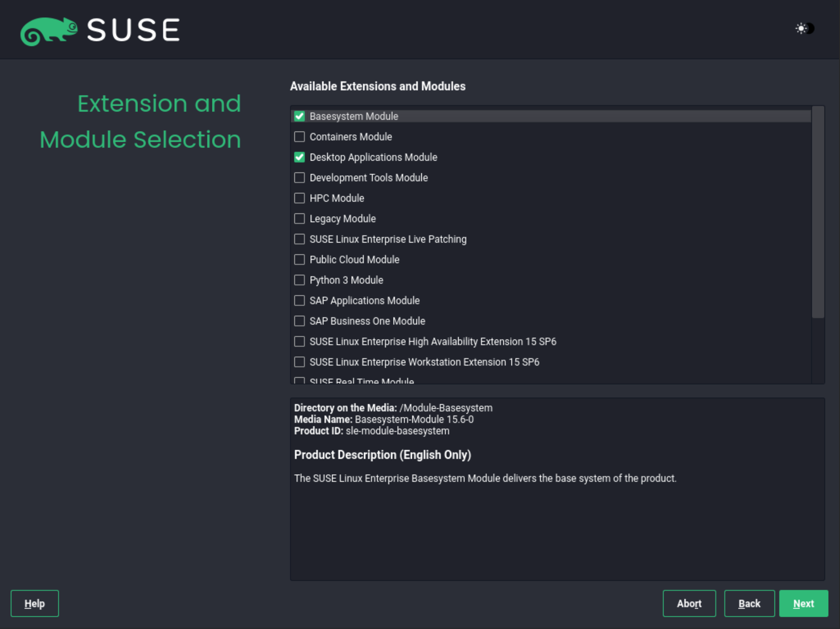The height and width of the screenshot is (629, 840).
Task: Enable the Development Tools Module
Action: [x=299, y=178]
